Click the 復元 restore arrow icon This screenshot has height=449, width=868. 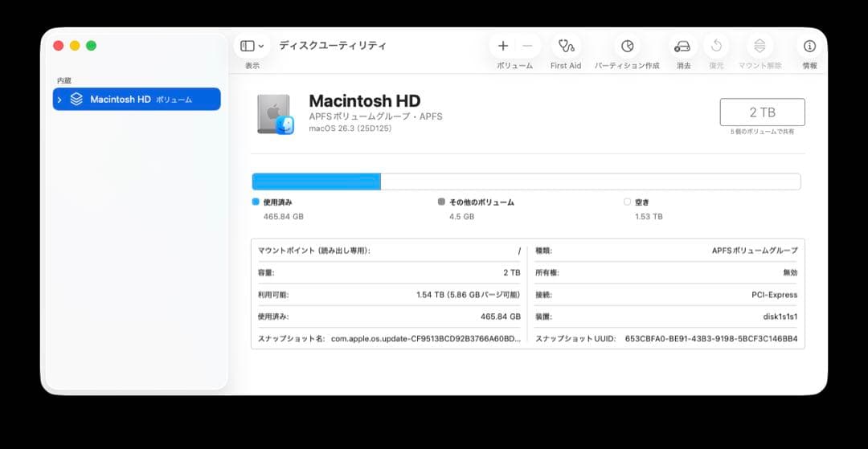click(x=716, y=46)
